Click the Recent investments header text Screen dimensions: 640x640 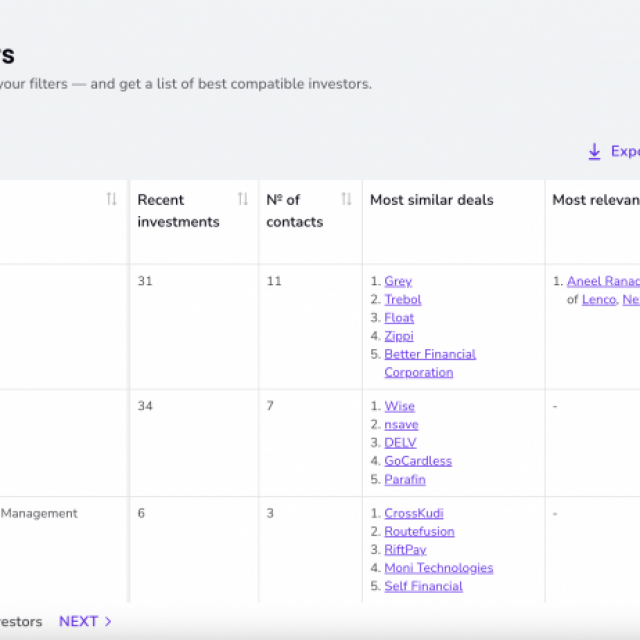coord(178,211)
